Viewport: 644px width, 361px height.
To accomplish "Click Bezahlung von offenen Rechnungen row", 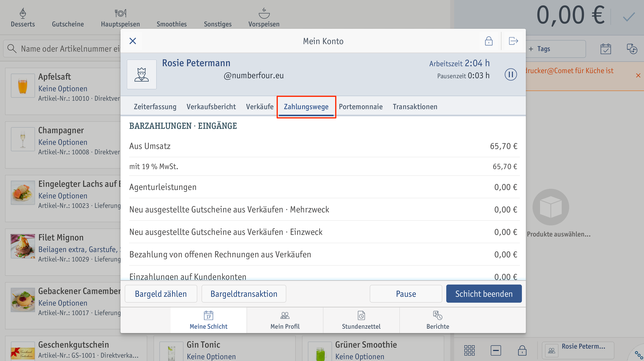I will (x=324, y=254).
